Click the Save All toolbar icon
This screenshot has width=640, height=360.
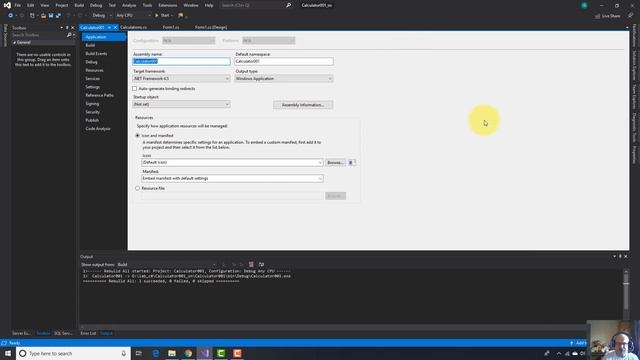point(58,16)
